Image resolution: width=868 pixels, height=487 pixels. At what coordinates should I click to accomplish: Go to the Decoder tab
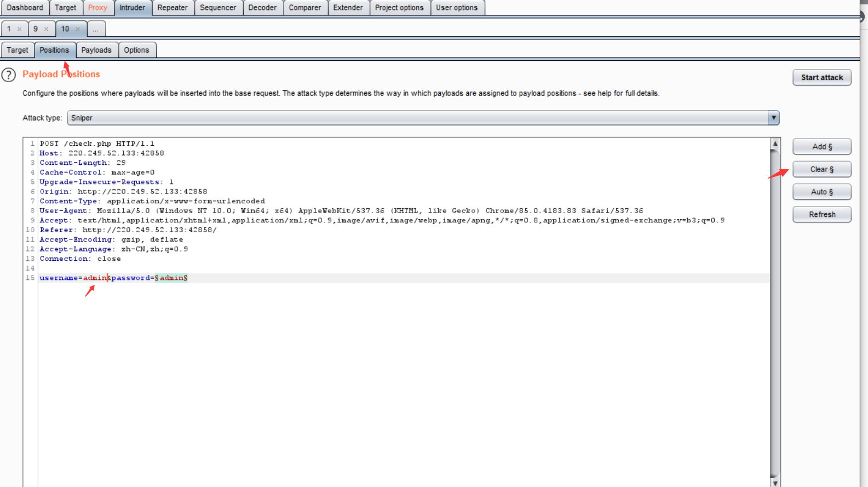(262, 8)
